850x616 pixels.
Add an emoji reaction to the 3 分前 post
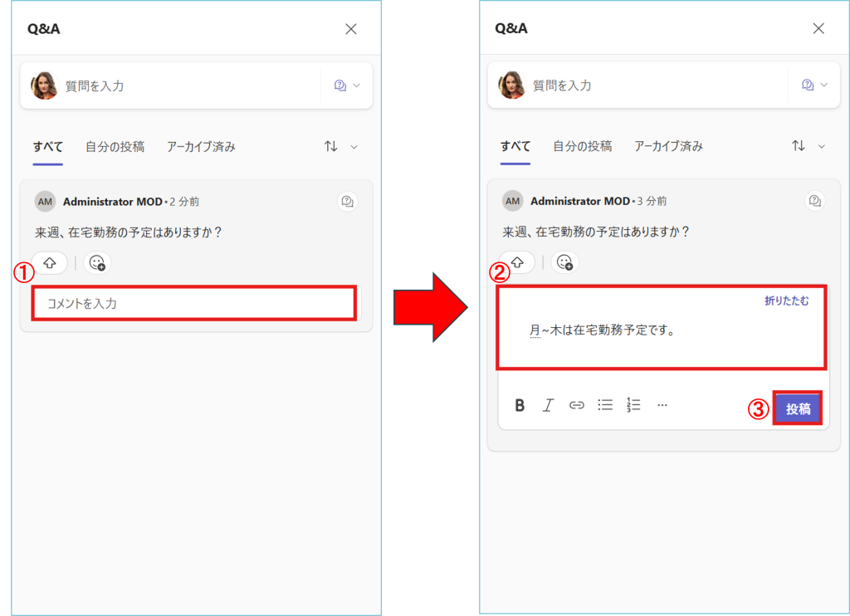565,262
